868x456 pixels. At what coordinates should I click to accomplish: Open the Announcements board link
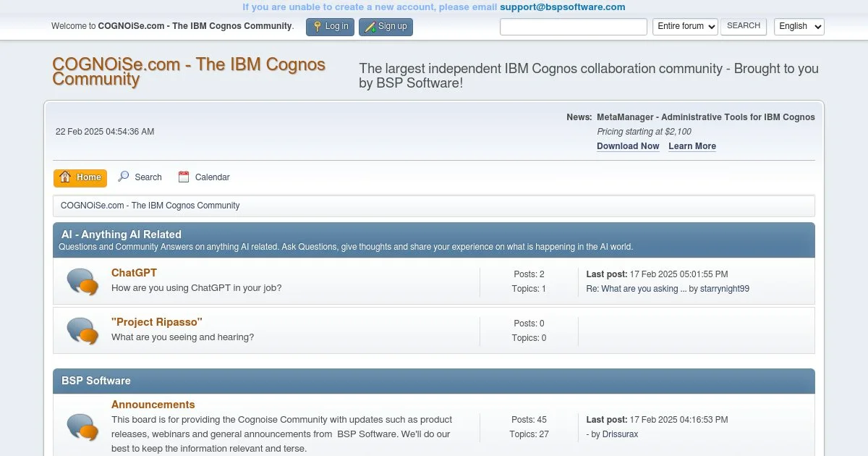coord(153,405)
